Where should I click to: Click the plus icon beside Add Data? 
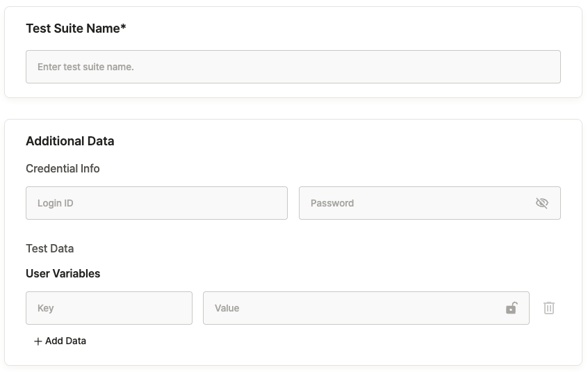(38, 341)
